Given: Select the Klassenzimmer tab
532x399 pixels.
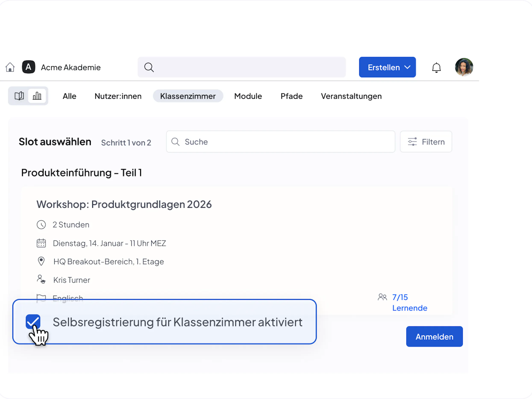Looking at the screenshot, I should 188,96.
